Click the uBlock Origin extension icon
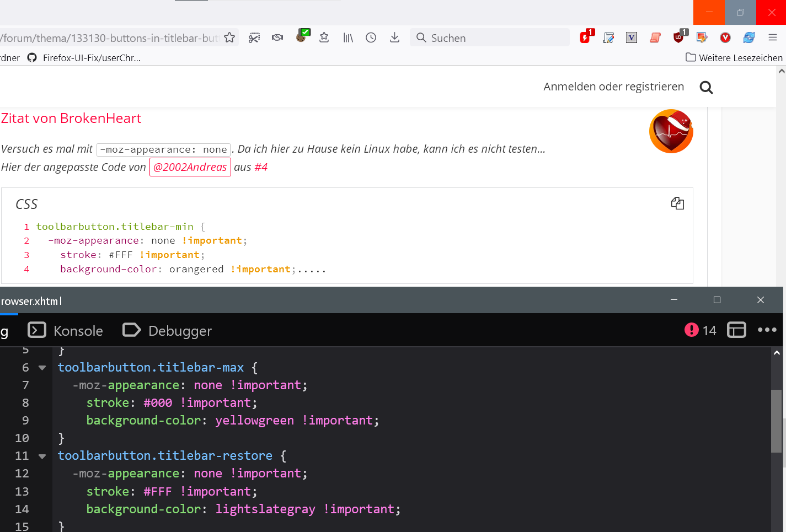This screenshot has width=786, height=532. 678,37
